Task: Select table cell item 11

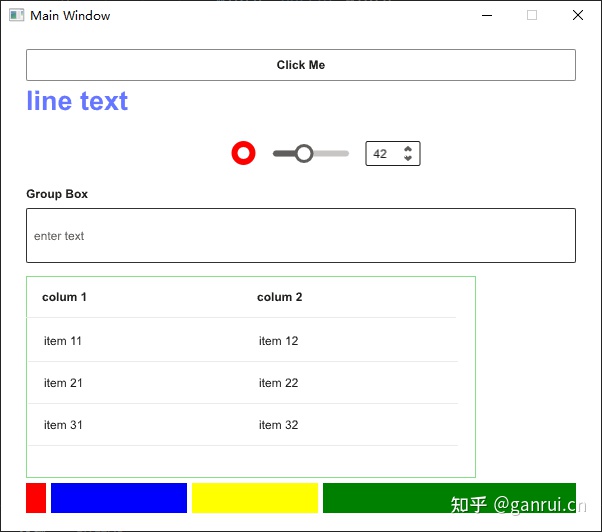Action: point(63,341)
